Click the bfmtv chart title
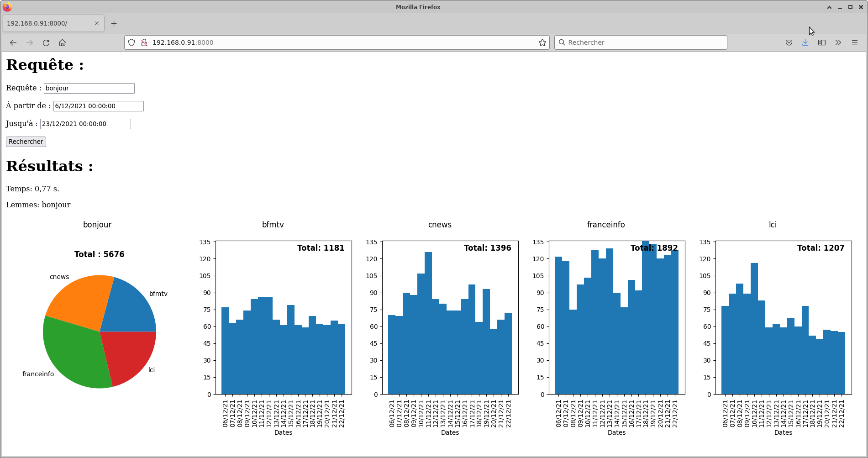 [273, 225]
